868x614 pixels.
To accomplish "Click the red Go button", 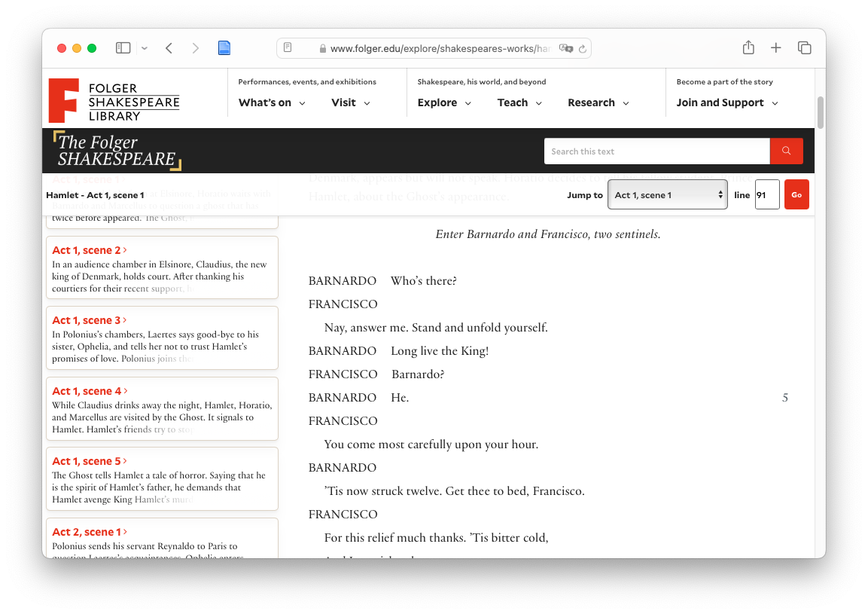I will (796, 194).
